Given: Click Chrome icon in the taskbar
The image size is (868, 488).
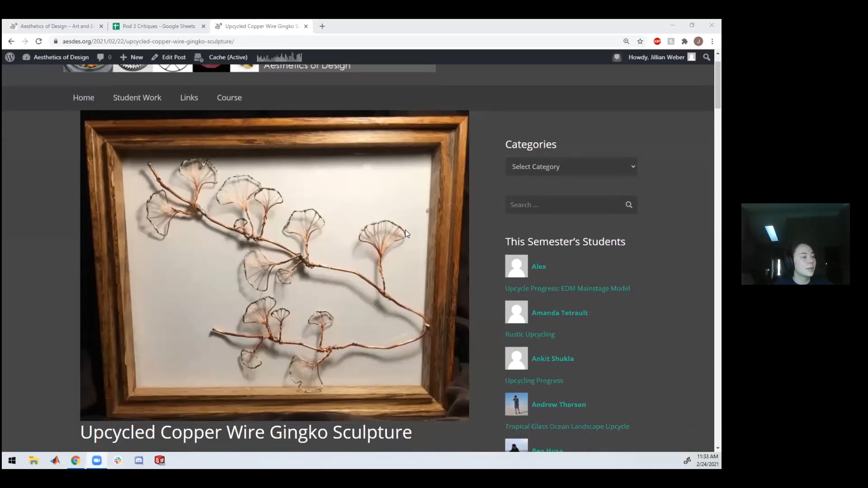Looking at the screenshot, I should tap(76, 460).
